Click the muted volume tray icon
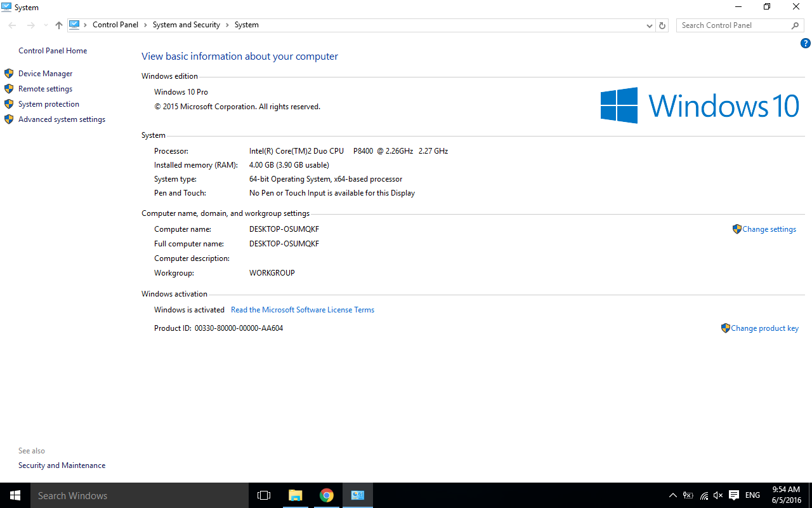The image size is (812, 508). [718, 495]
